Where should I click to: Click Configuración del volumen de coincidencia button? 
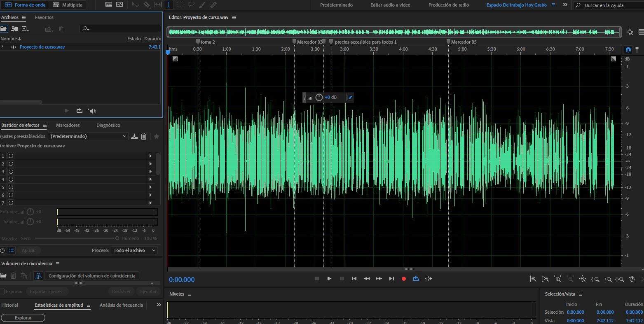(91, 276)
